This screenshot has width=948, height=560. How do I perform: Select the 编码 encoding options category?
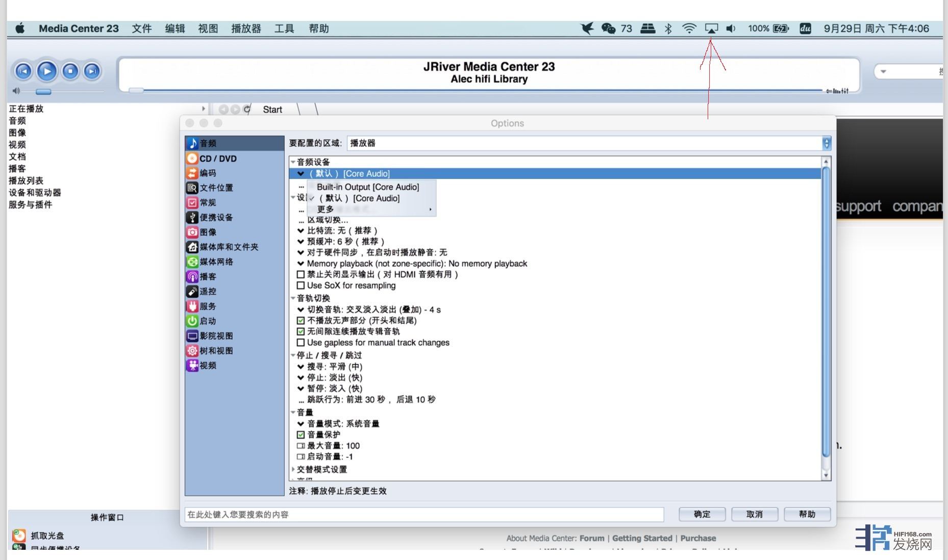[208, 173]
